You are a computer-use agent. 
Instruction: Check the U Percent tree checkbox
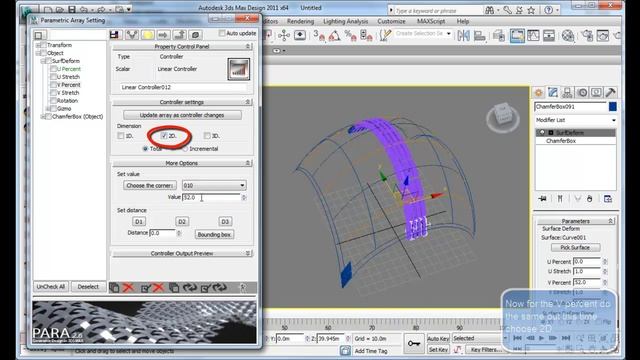(x=53, y=69)
